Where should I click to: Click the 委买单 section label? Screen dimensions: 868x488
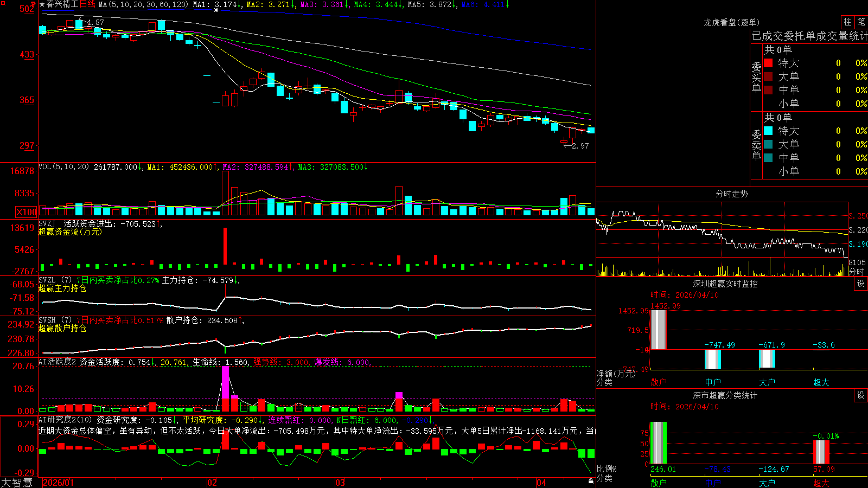(x=756, y=76)
